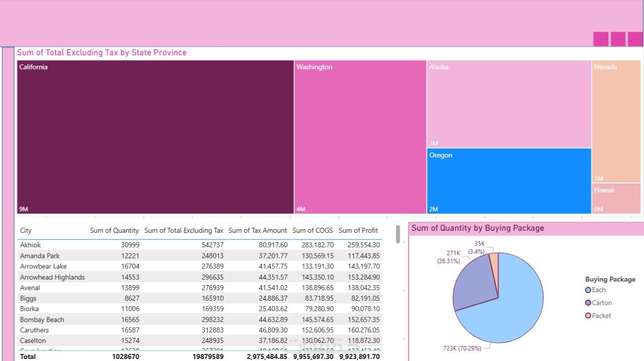Click the 'Buying Package' legend heading
644x361 pixels.
610,279
